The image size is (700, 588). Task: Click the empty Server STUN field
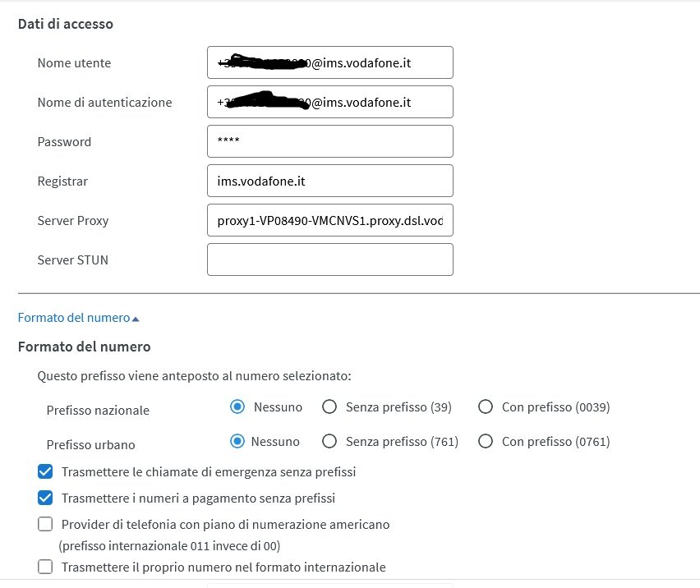329,260
